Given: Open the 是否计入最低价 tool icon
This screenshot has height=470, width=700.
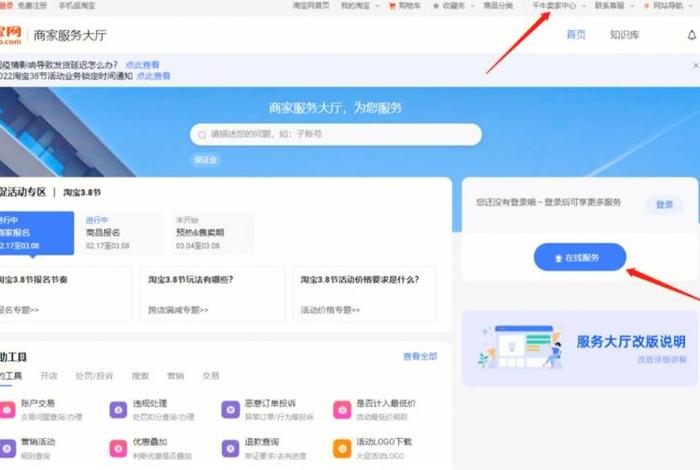Looking at the screenshot, I should pos(342,409).
